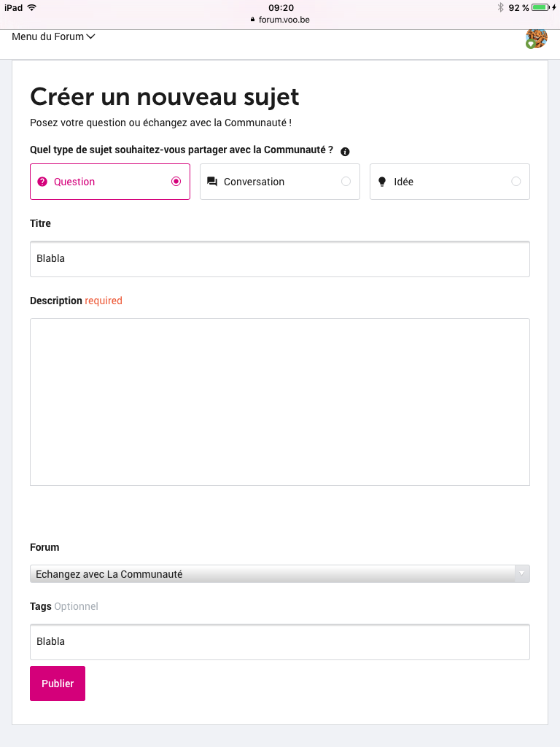This screenshot has height=747, width=560.
Task: Open the user profile avatar
Action: 536,38
